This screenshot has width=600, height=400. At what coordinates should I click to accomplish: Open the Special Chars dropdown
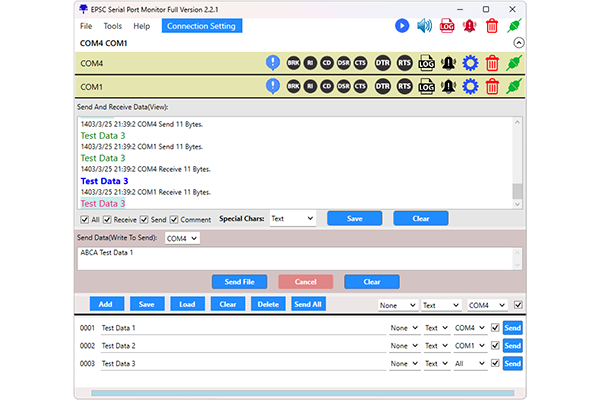[292, 218]
